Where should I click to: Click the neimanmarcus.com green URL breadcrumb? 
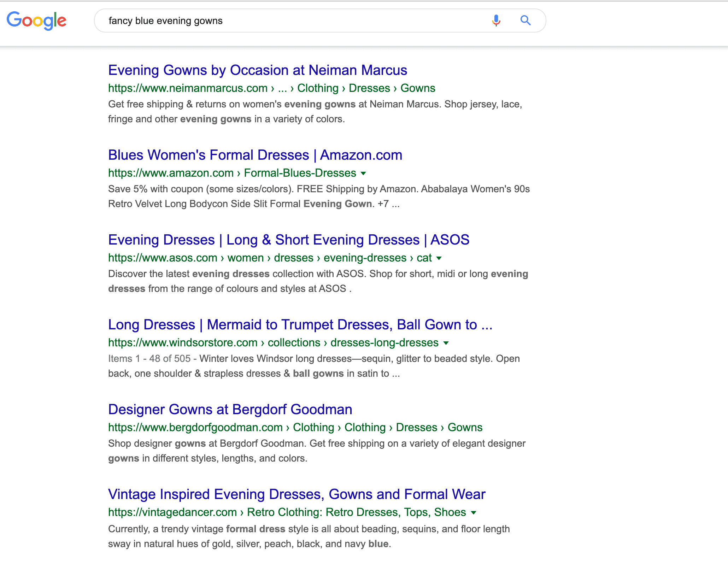[271, 88]
